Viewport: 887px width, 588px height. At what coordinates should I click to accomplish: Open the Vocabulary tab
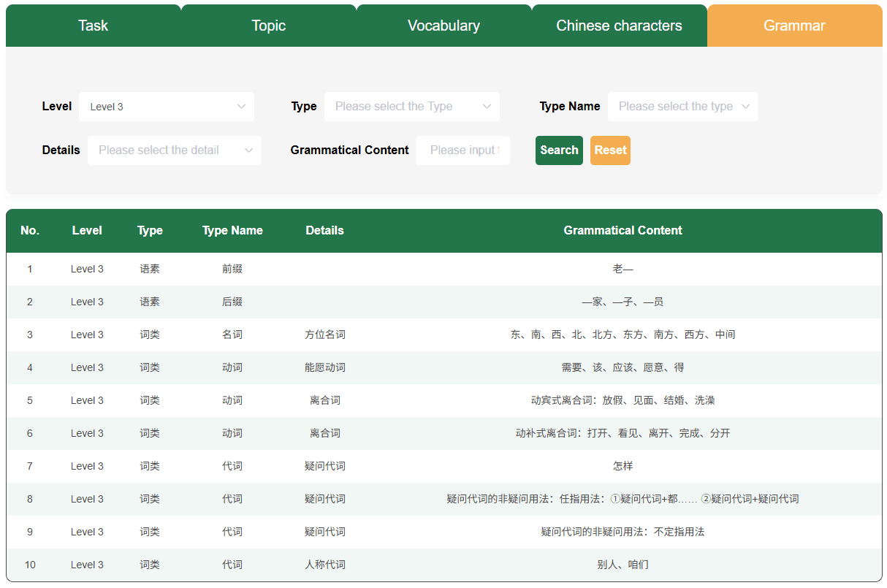pyautogui.click(x=444, y=25)
